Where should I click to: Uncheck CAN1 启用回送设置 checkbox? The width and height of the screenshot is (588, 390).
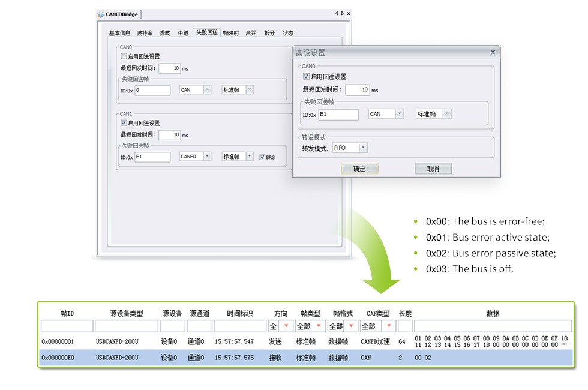click(124, 123)
